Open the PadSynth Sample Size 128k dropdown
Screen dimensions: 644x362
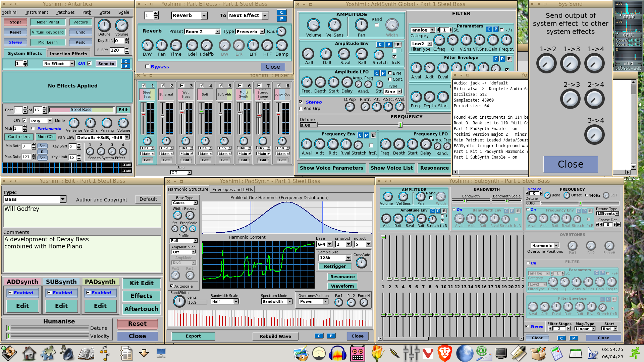335,258
